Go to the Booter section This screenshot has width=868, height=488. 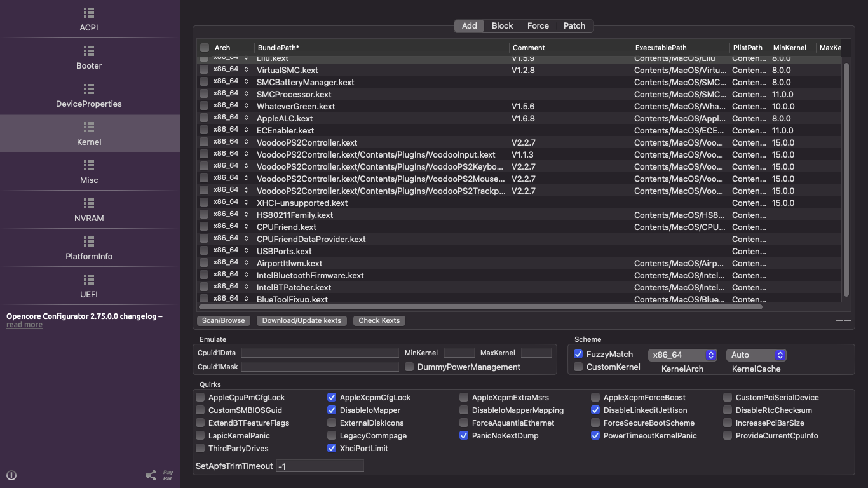pos(89,57)
